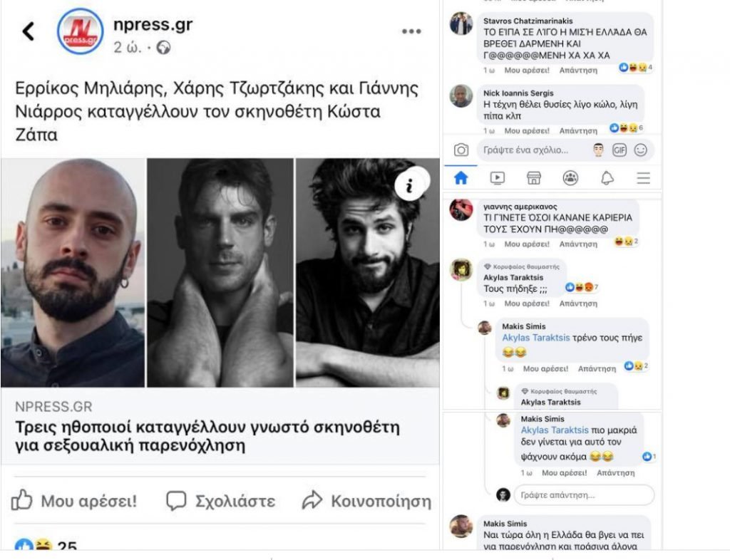Image resolution: width=730 pixels, height=560 pixels.
Task: Open the three-dot post options menu
Action: coord(411,31)
